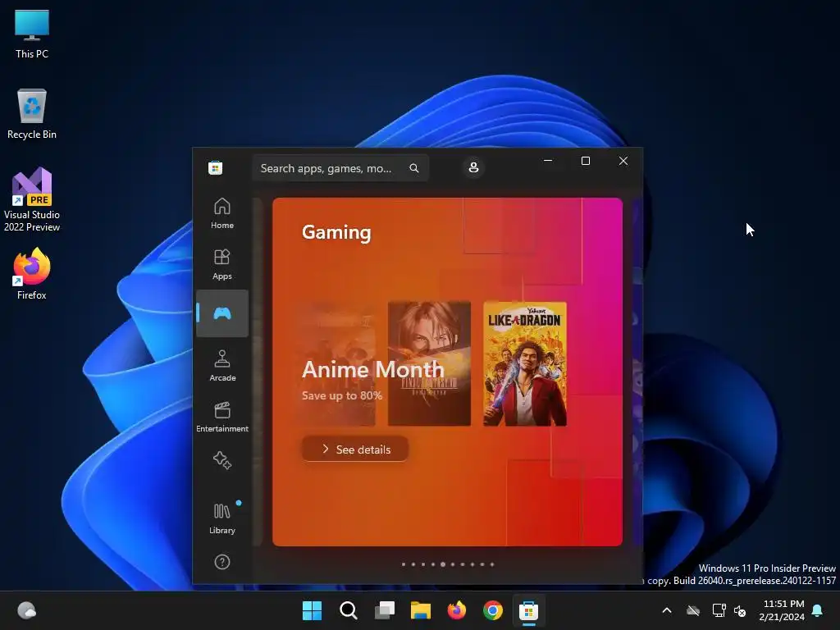Click the muted volume tray icon
840x630 pixels.
click(x=740, y=610)
